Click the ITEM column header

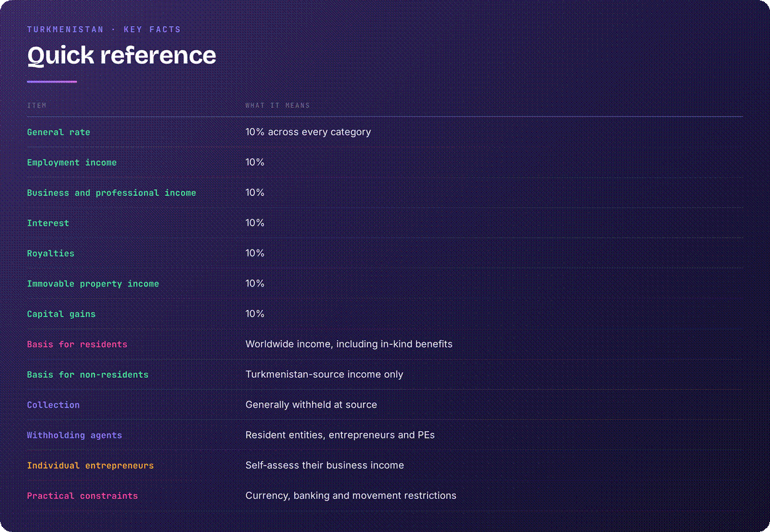tap(37, 105)
